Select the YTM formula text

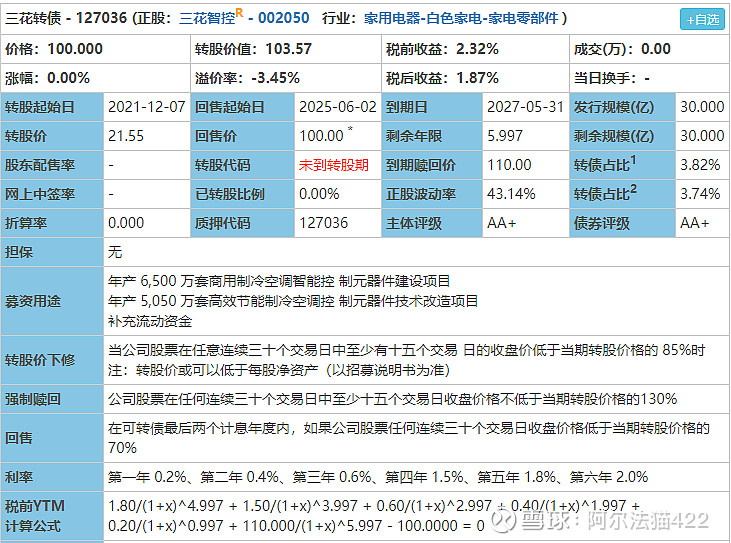pyautogui.click(x=374, y=516)
